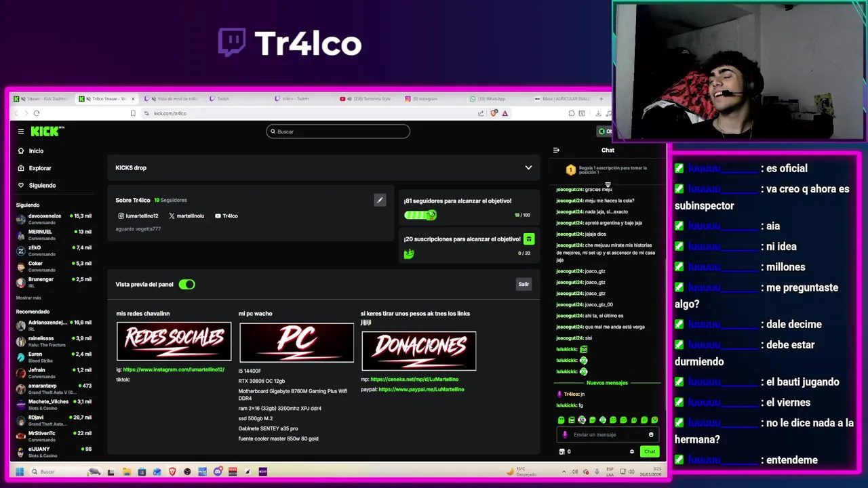Click the Enviar un mensaje input field
Screen dimensions: 868x488
(607, 434)
